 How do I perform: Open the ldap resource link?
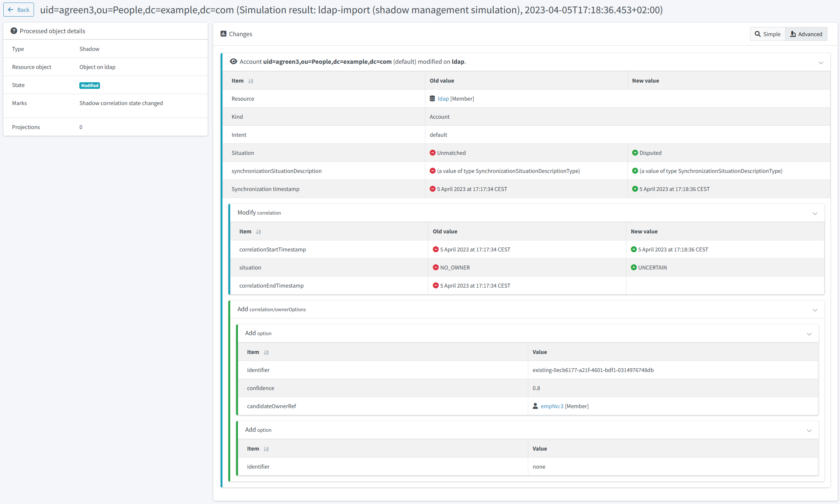pyautogui.click(x=443, y=99)
